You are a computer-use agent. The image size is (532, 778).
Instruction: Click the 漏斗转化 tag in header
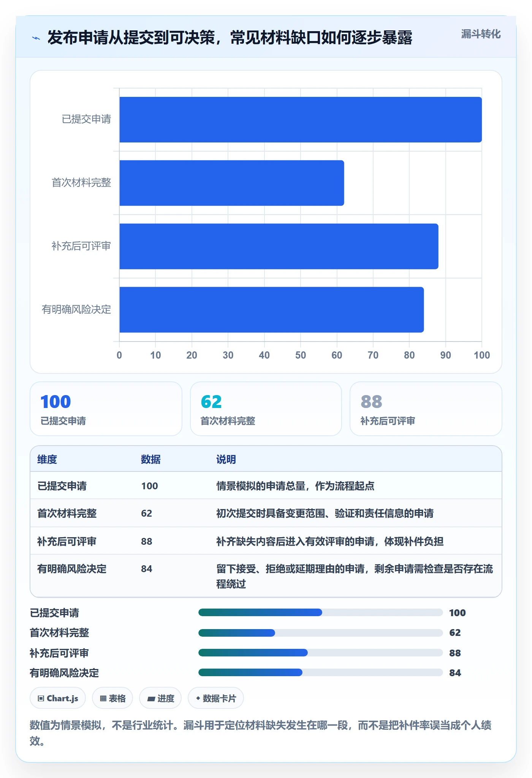pos(481,34)
